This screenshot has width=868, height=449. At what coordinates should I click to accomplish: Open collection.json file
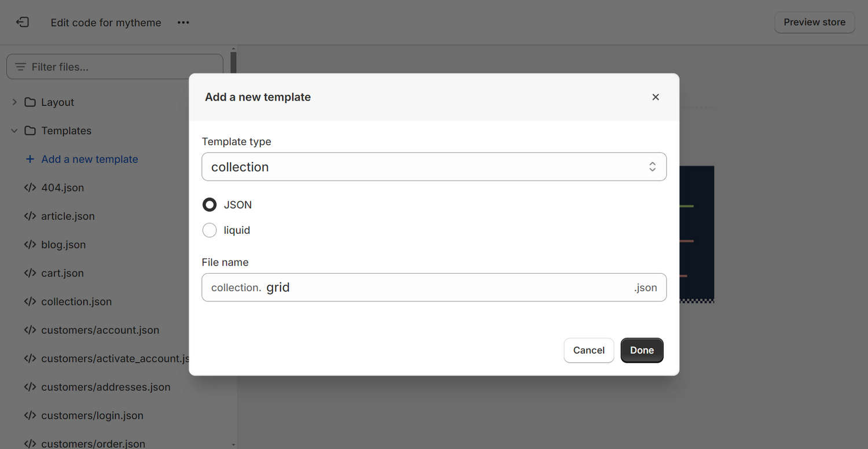(x=76, y=301)
